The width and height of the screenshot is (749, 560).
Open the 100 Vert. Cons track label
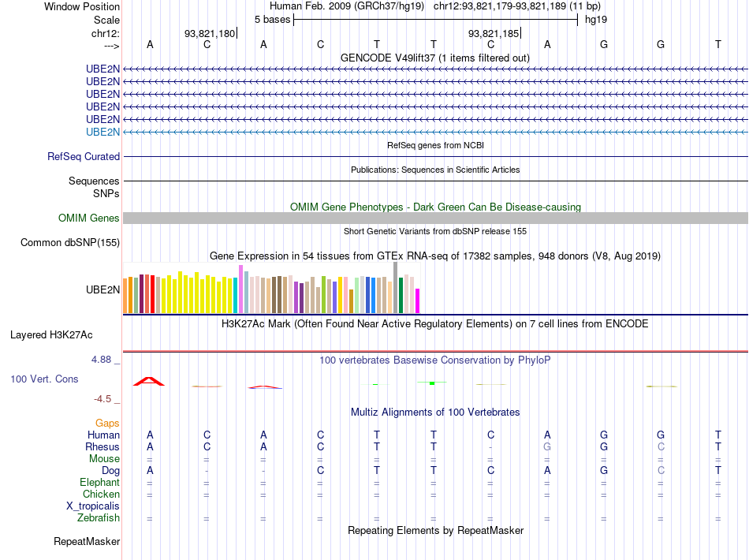(x=44, y=379)
